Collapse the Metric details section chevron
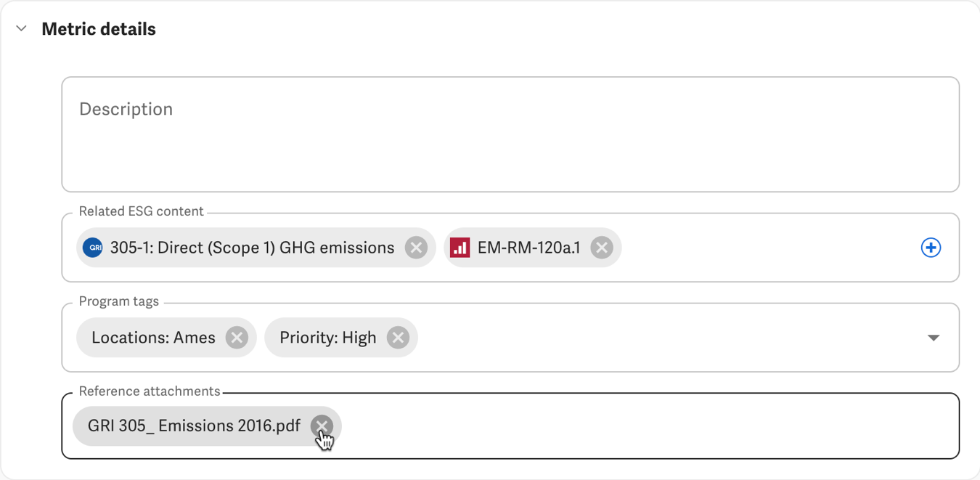The height and width of the screenshot is (480, 980). click(x=22, y=29)
